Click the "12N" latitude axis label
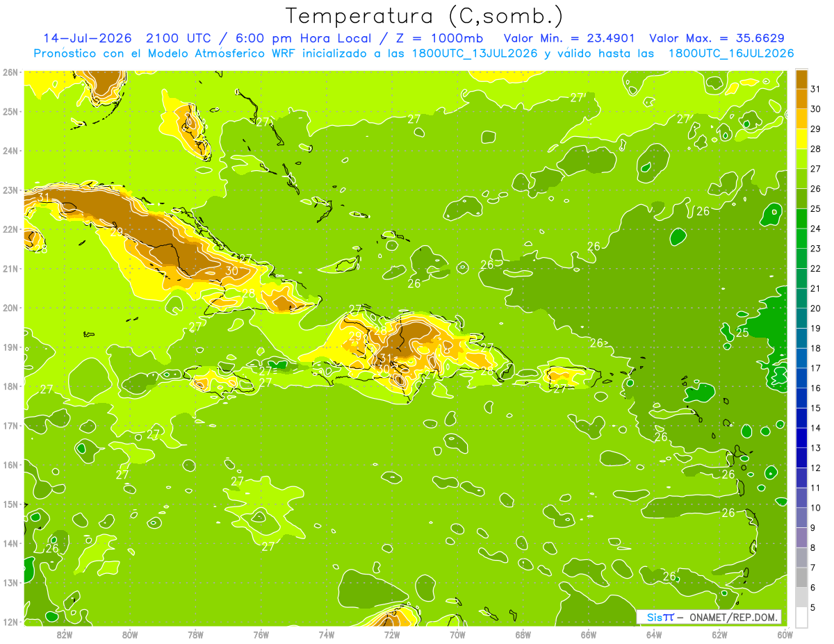The width and height of the screenshot is (834, 644). [10, 622]
